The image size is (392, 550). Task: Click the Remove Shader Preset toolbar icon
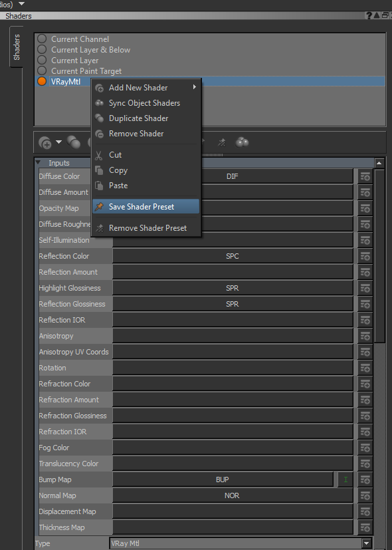(x=221, y=142)
